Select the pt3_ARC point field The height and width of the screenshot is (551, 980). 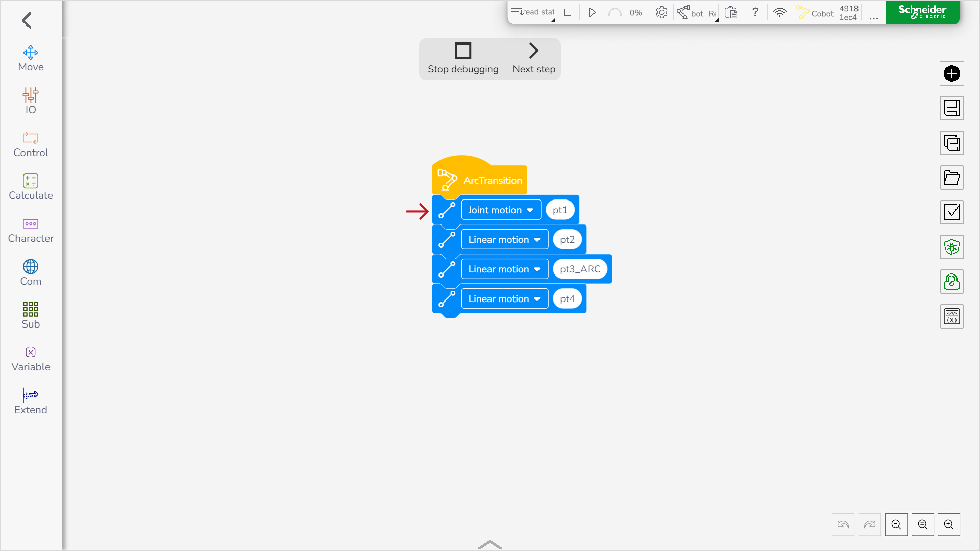click(x=580, y=269)
